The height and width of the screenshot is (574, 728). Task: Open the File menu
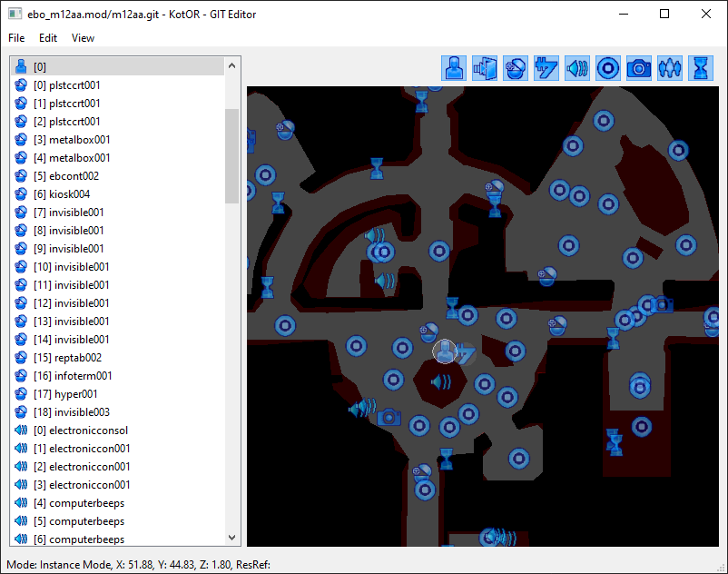coord(16,38)
